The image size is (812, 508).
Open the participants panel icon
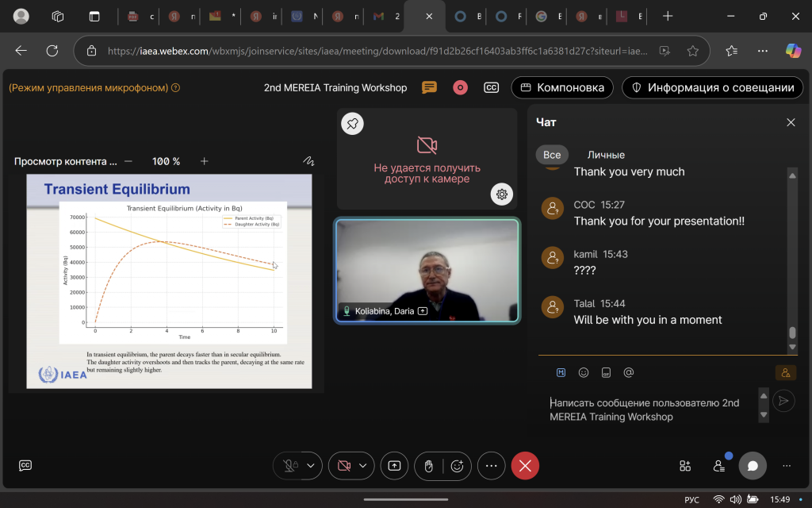pyautogui.click(x=719, y=466)
